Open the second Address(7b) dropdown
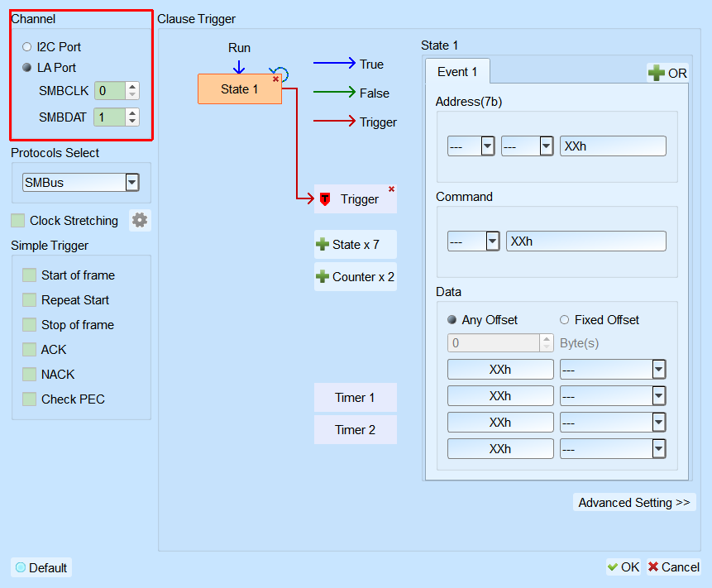 (x=528, y=146)
